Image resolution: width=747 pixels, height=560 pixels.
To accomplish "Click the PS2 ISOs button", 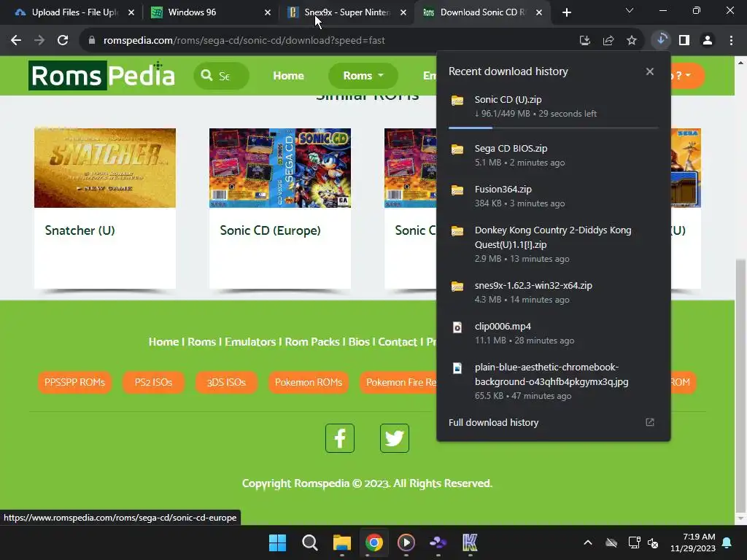I will tap(153, 382).
